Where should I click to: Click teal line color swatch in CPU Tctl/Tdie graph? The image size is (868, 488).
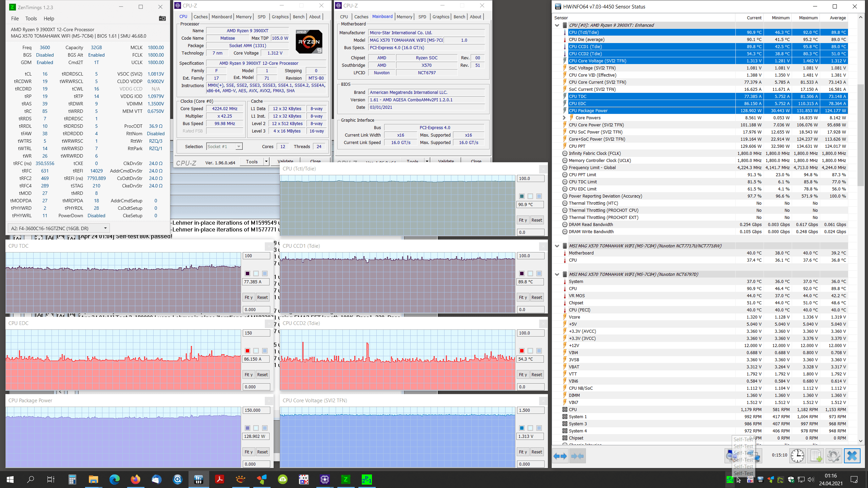522,196
